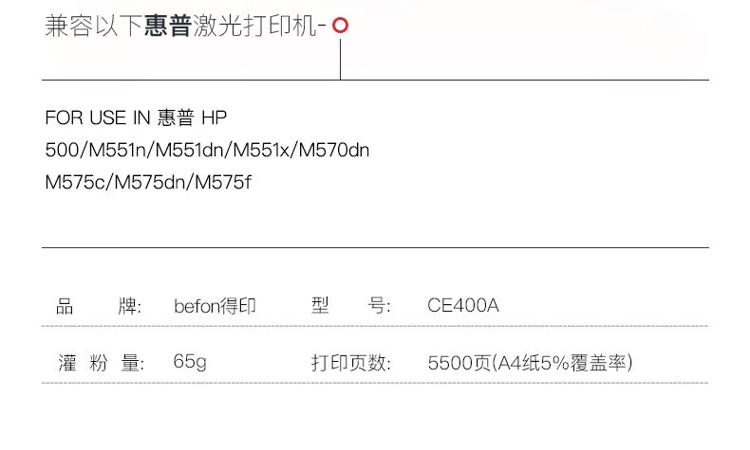Click the M570dn model text
Image resolution: width=750 pixels, height=450 pixels.
click(x=334, y=150)
